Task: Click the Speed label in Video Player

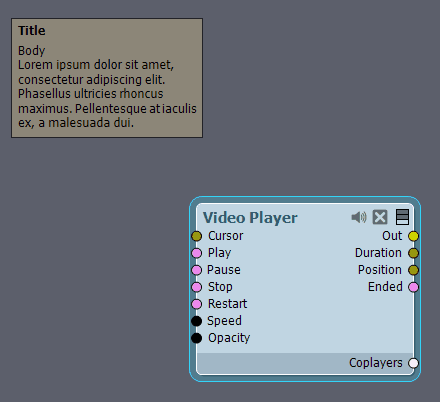Action: coord(224,321)
